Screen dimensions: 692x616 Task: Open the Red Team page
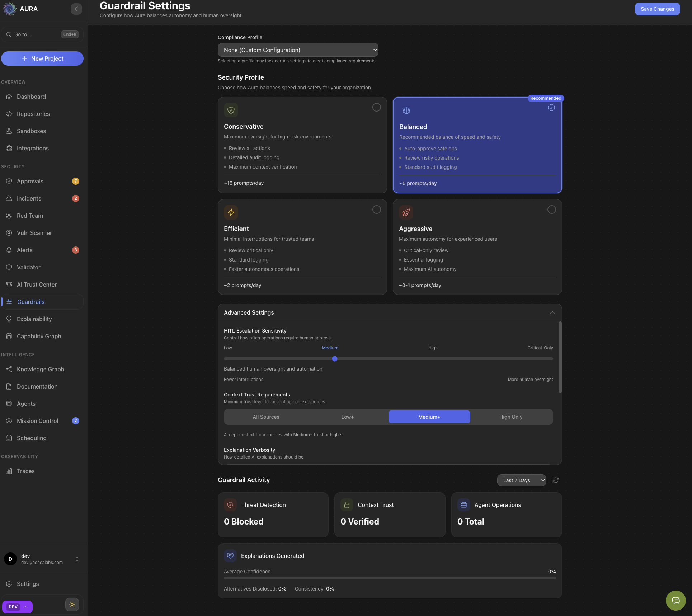coord(42,216)
